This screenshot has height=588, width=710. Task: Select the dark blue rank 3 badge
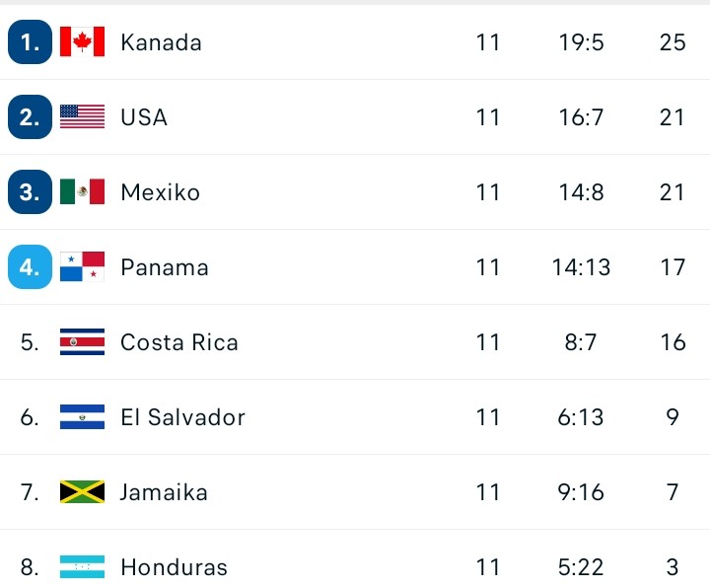coord(30,191)
